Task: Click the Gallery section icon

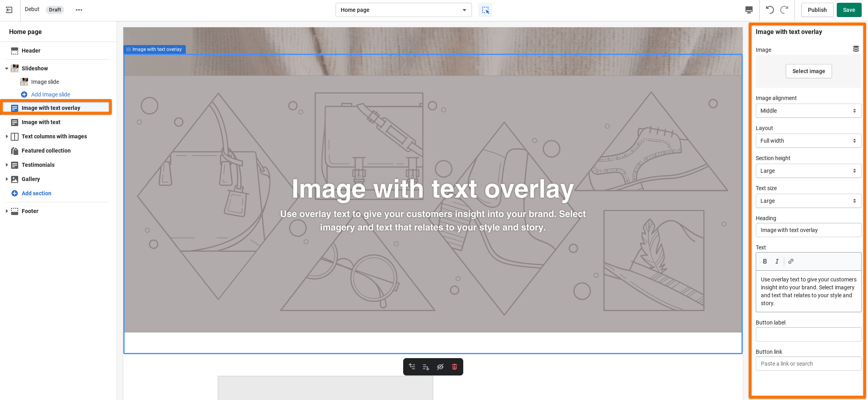Action: pos(15,179)
